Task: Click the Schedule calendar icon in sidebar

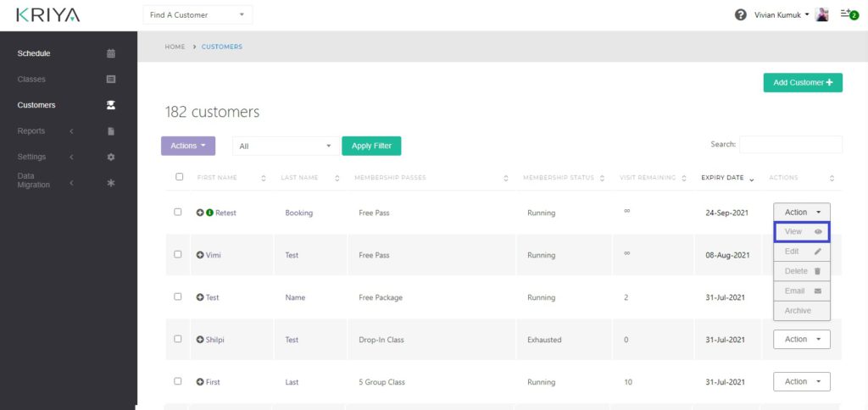Action: 110,53
